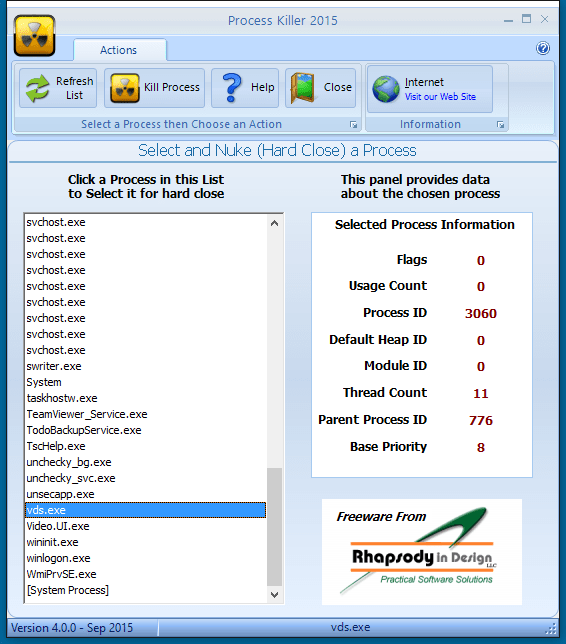Image resolution: width=566 pixels, height=644 pixels.
Task: Click the Refresh List button label
Action: coord(74,88)
